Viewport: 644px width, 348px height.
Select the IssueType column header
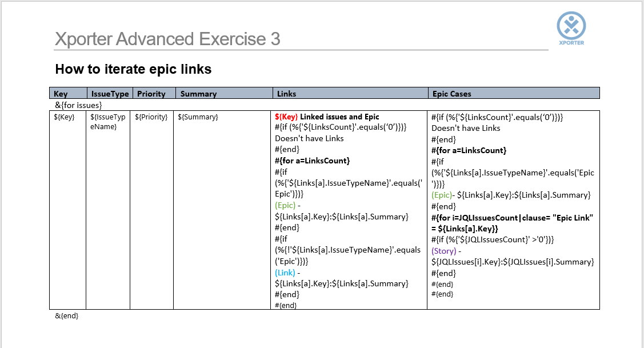[110, 94]
